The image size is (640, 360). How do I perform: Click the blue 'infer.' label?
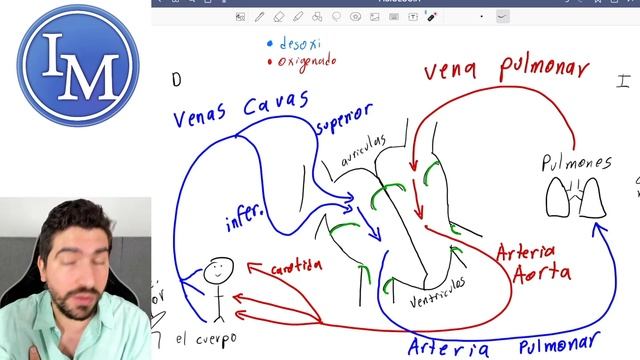coord(245,217)
